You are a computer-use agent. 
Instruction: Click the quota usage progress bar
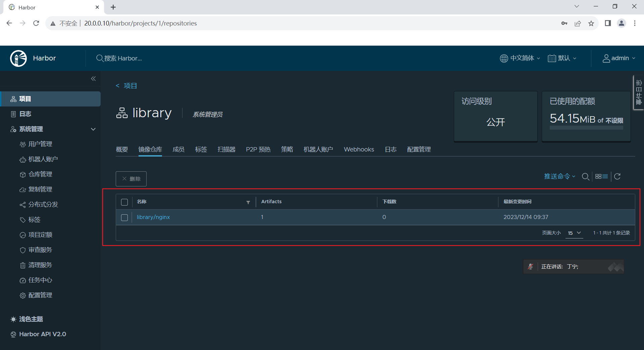pos(586,128)
